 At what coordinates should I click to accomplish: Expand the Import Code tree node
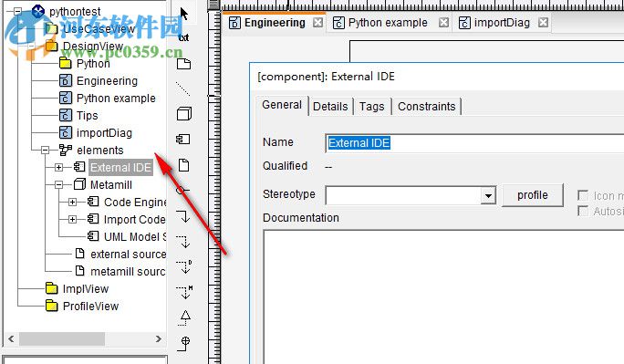click(x=72, y=219)
